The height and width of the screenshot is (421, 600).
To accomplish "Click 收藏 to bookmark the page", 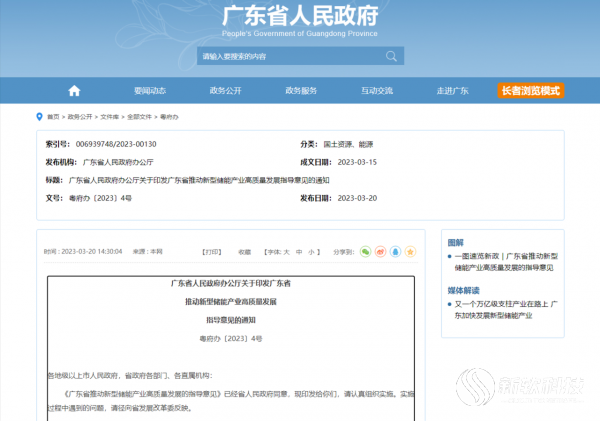I will pos(245,252).
